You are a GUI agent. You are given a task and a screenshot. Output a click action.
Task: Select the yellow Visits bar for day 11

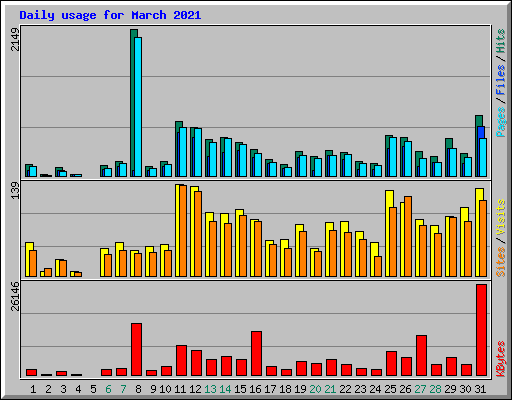tap(178, 230)
